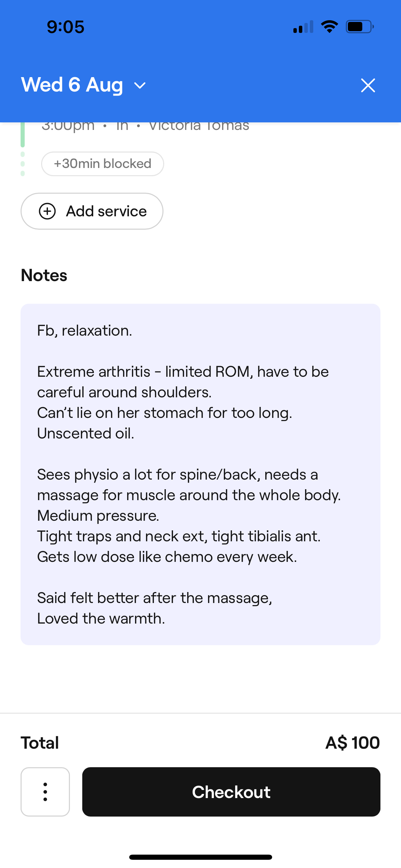Tap the vertical three-dots more options button
This screenshot has width=401, height=868.
click(45, 792)
